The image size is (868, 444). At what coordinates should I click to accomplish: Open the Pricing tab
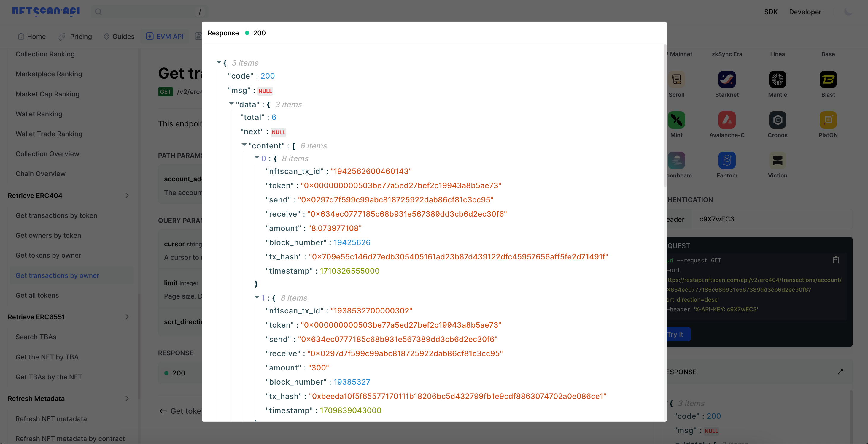click(75, 37)
